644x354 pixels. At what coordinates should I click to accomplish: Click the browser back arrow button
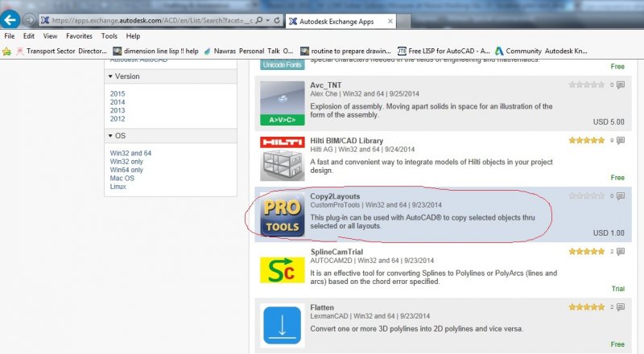point(10,19)
